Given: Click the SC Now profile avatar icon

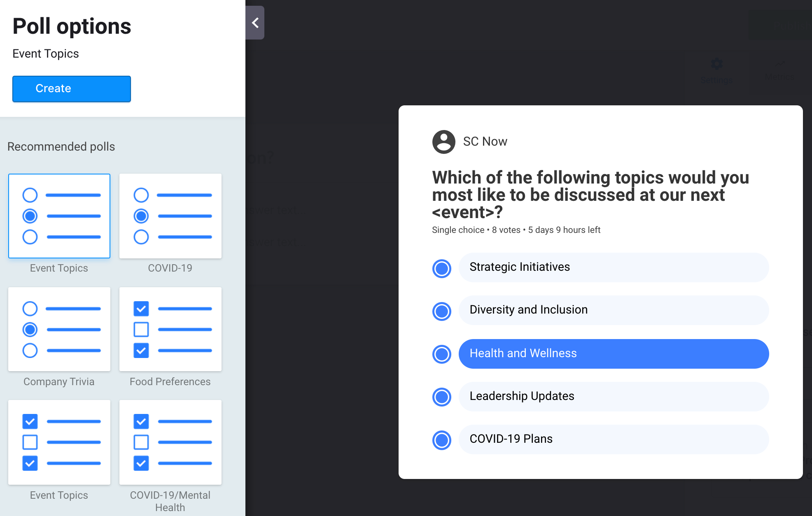Looking at the screenshot, I should (x=443, y=142).
